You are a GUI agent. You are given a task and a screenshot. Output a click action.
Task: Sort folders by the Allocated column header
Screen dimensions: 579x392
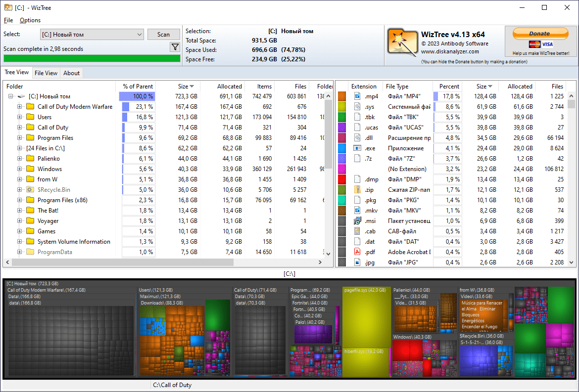point(223,87)
